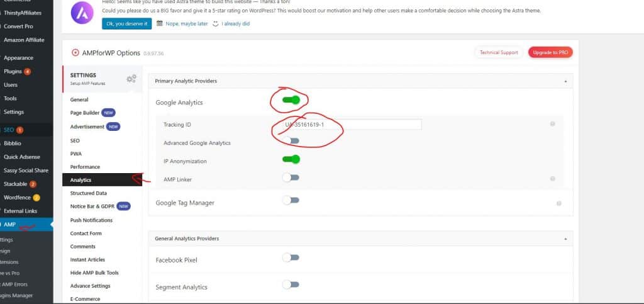Enable the Google Tag Manager toggle
Image resolution: width=644 pixels, height=304 pixels.
[291, 201]
